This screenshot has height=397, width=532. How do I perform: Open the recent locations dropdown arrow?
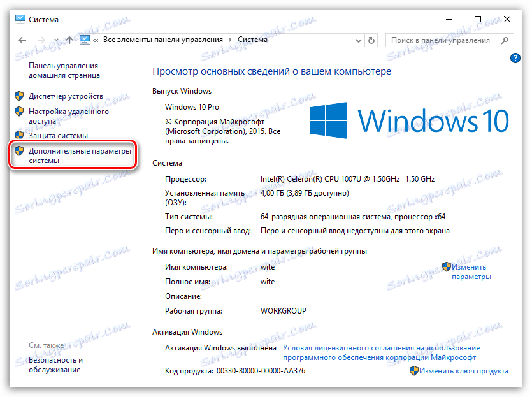pos(56,40)
